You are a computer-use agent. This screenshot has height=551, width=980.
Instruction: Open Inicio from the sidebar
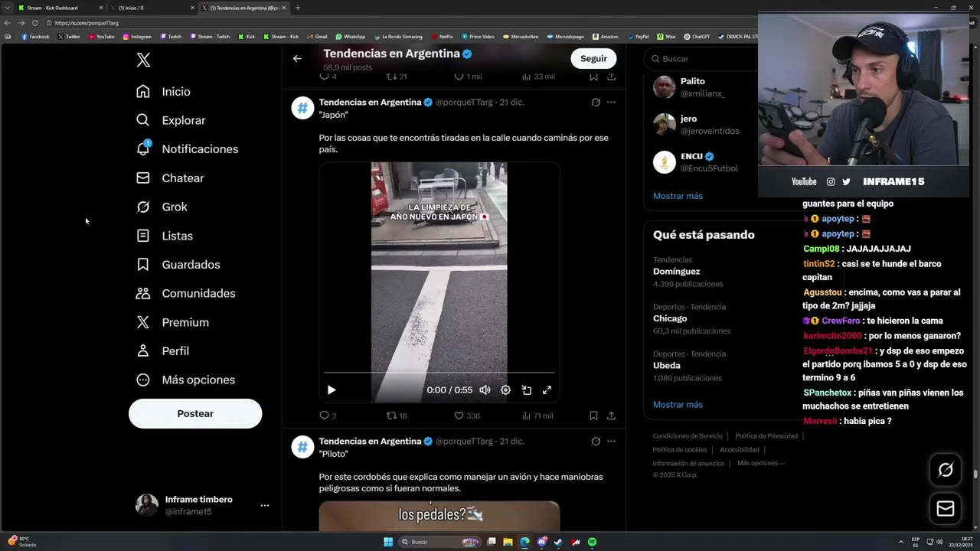(163, 91)
